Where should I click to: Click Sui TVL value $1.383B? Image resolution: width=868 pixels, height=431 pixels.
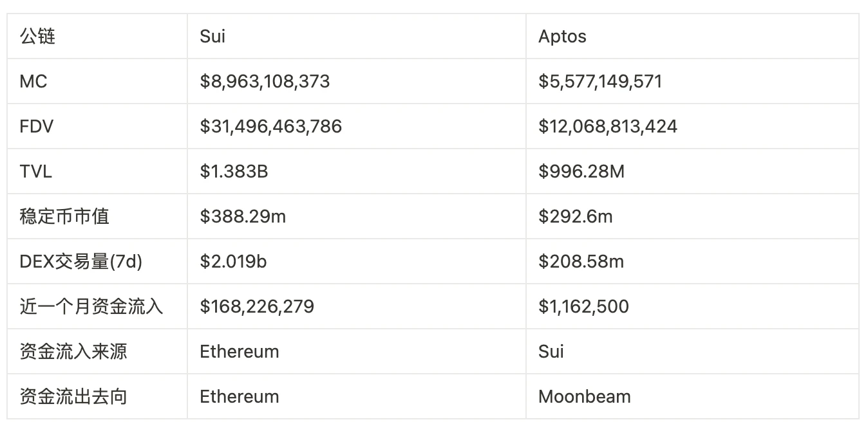(x=234, y=172)
